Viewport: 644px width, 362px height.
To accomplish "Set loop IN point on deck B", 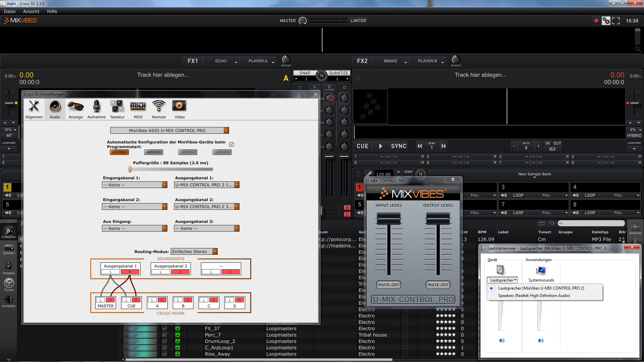I will (547, 143).
